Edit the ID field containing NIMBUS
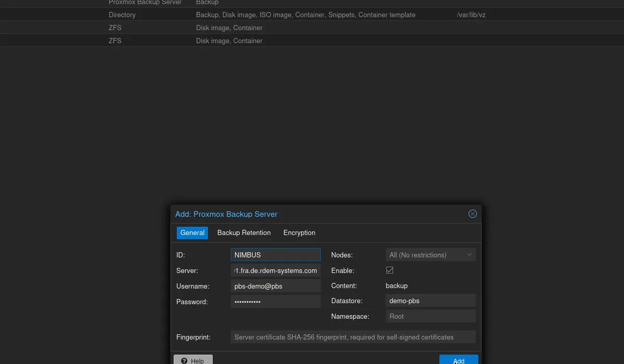 276,255
